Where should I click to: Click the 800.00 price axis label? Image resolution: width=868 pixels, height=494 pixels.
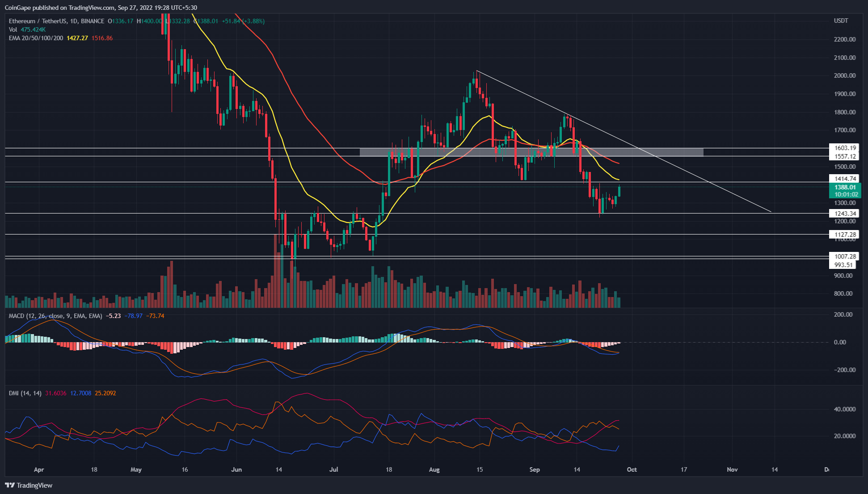[x=843, y=293]
